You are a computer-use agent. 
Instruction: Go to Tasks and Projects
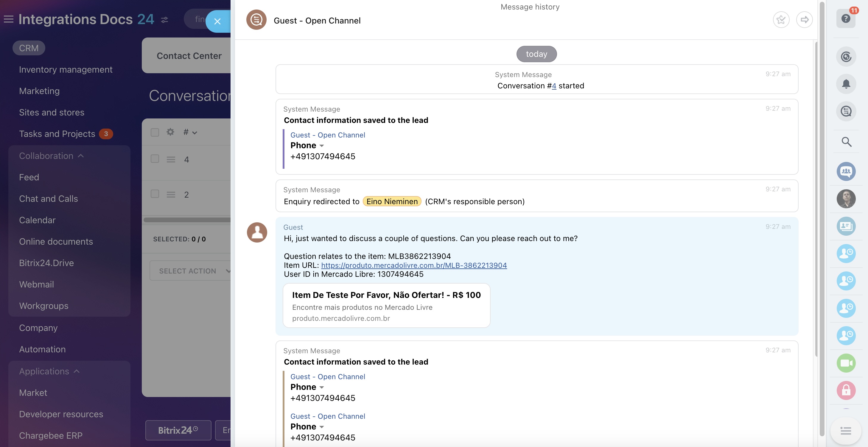point(57,134)
